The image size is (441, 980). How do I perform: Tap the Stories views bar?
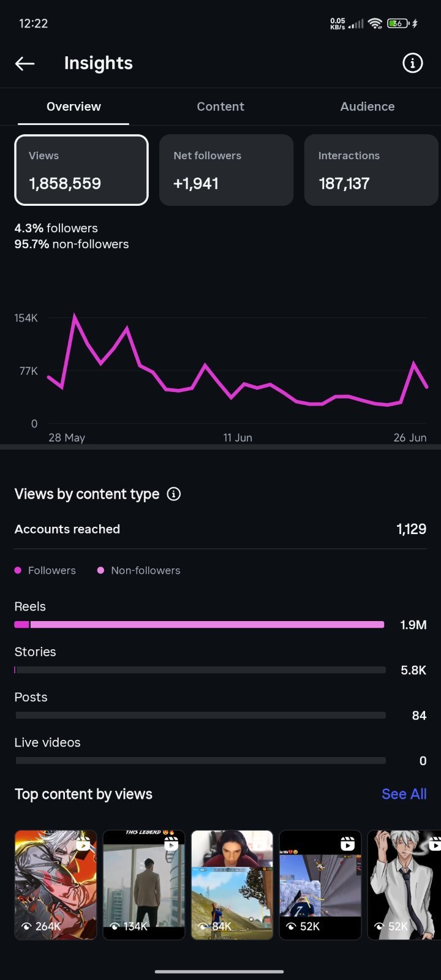click(x=200, y=670)
